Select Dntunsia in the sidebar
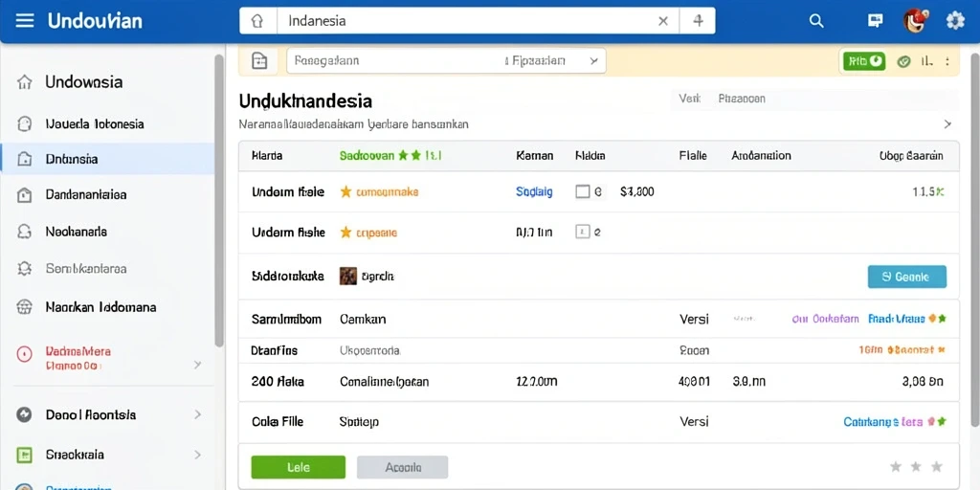This screenshot has width=980, height=490. [x=107, y=159]
